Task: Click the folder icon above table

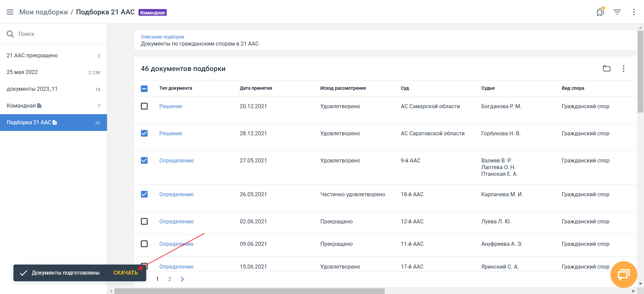Action: (x=607, y=69)
